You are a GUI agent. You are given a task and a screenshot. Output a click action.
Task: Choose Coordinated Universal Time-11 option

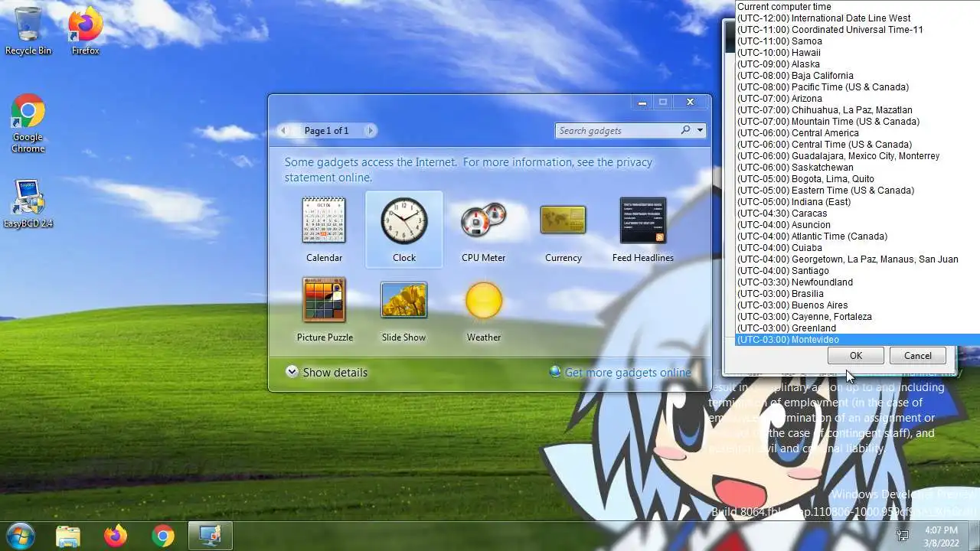(857, 30)
